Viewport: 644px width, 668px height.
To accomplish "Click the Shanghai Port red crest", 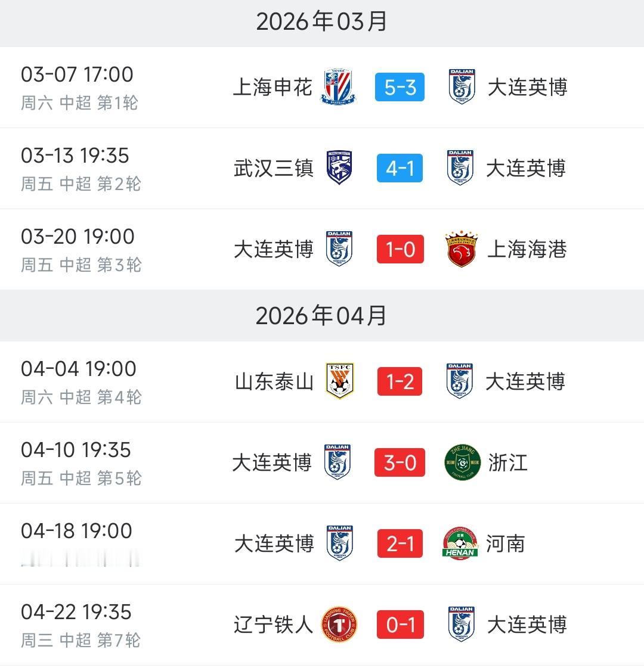I will coord(461,249).
